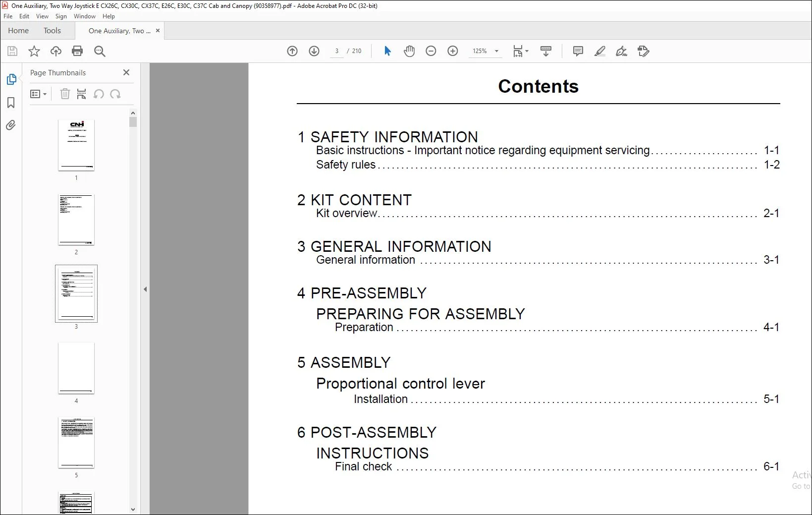
Task: Expand thumbnail options menu dropdown
Action: pyautogui.click(x=38, y=94)
